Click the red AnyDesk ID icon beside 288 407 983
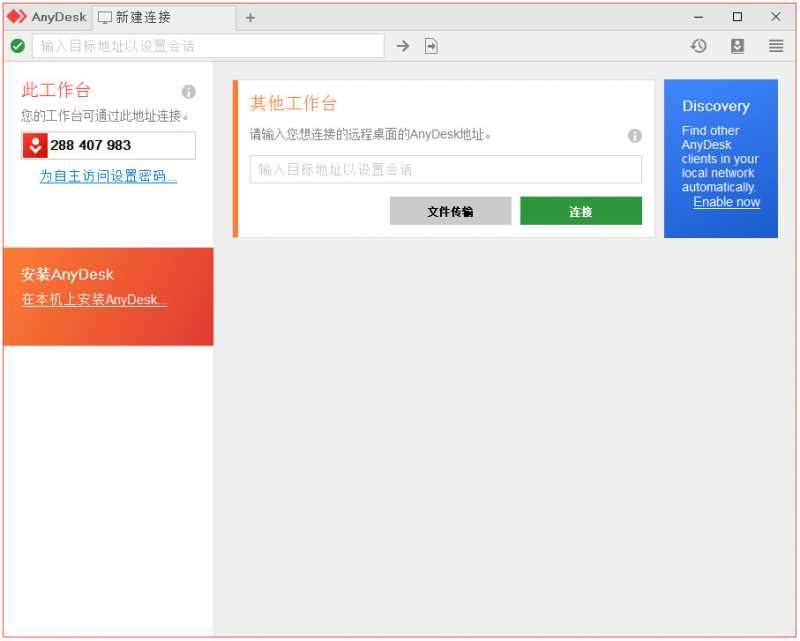The width and height of the screenshot is (800, 641). tap(35, 145)
